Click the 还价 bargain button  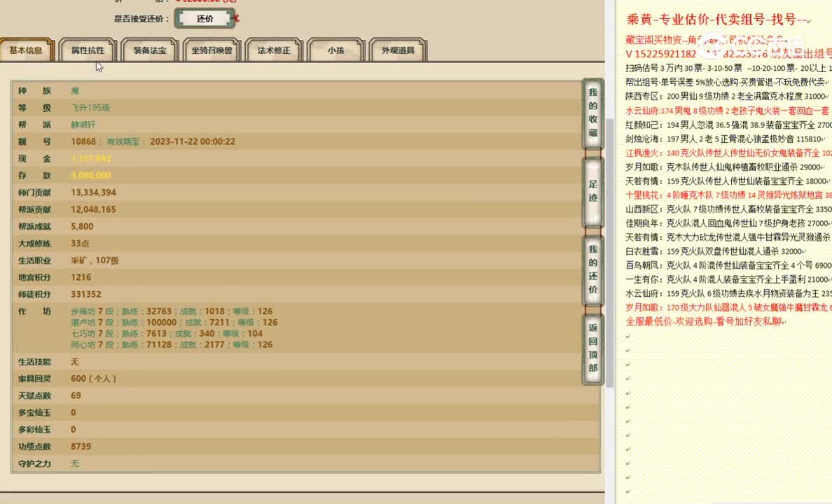(x=204, y=19)
